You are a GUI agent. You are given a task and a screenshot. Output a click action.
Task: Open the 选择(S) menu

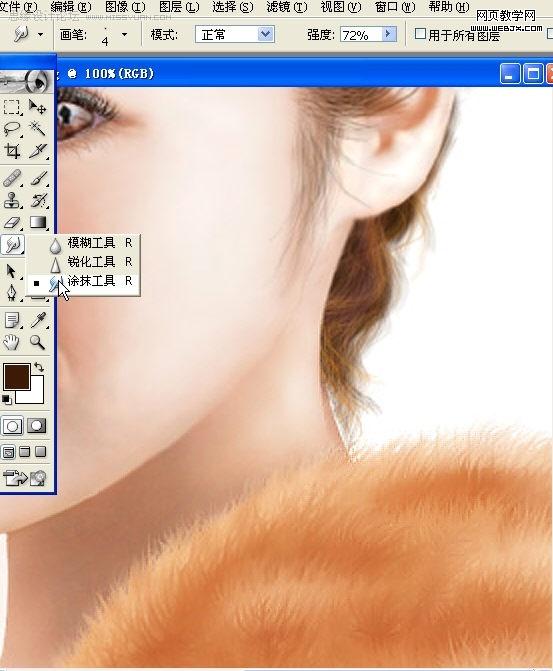(x=233, y=7)
